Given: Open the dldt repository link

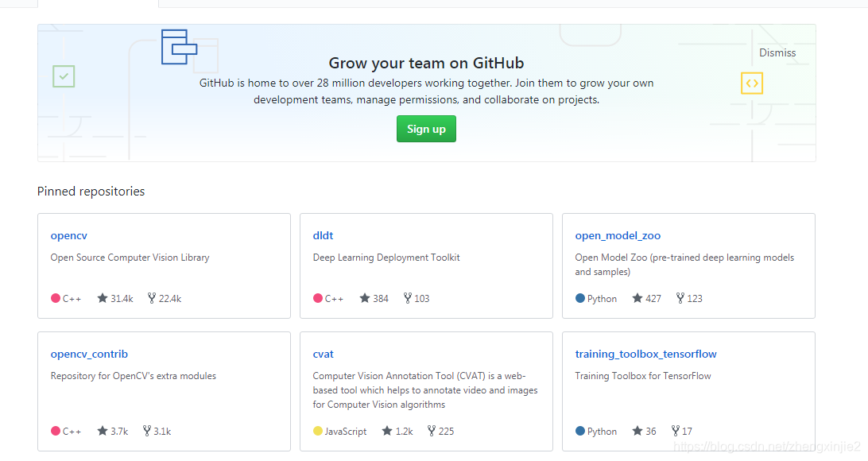Looking at the screenshot, I should point(323,236).
